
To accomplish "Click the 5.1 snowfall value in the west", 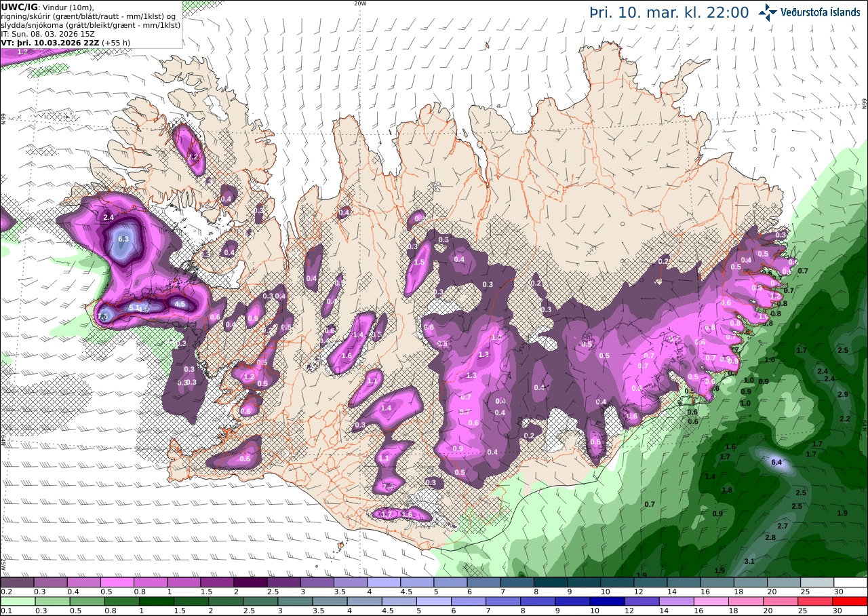I will [x=135, y=308].
